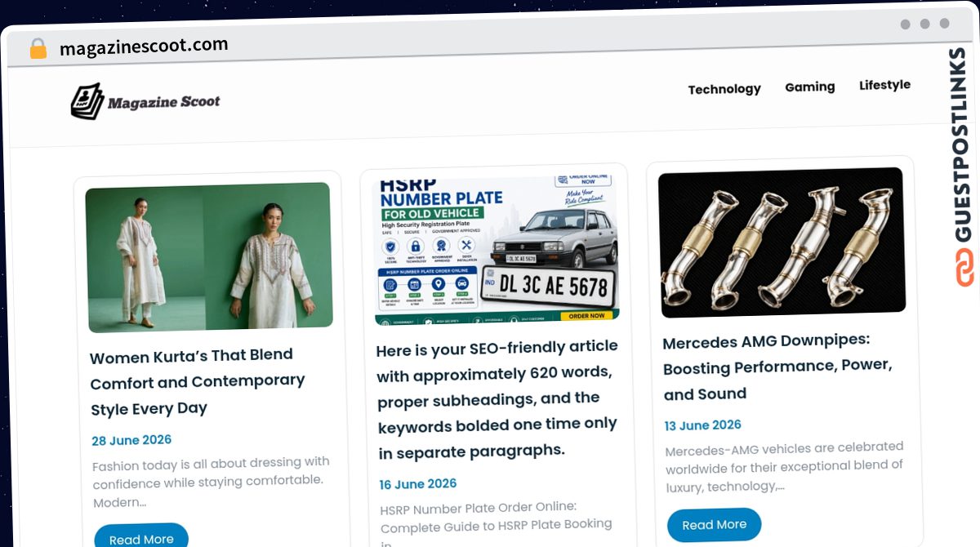Open Mercedes AMG Downpipes headline link
This screenshot has height=547, width=980.
point(777,367)
